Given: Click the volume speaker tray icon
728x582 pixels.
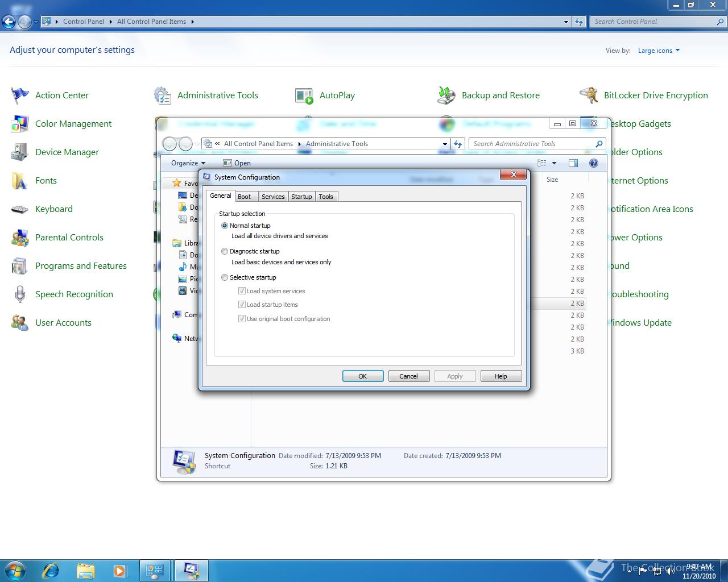Looking at the screenshot, I should pyautogui.click(x=670, y=571).
